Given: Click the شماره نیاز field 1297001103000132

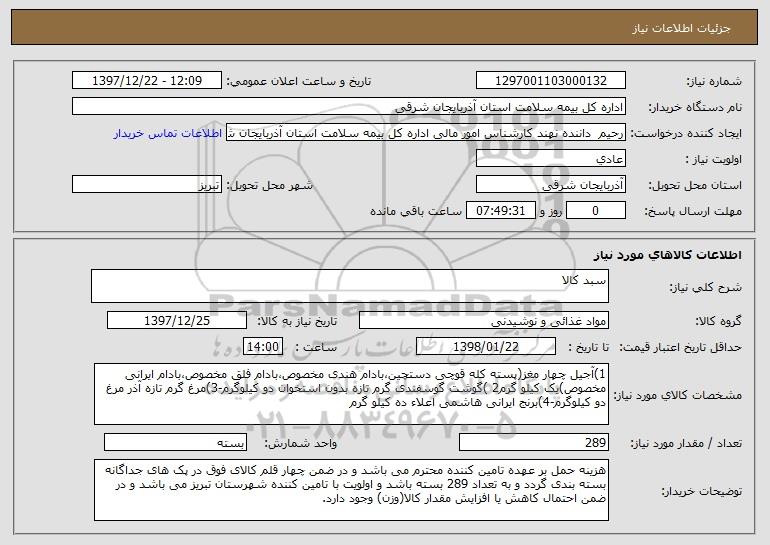Looking at the screenshot, I should [551, 81].
